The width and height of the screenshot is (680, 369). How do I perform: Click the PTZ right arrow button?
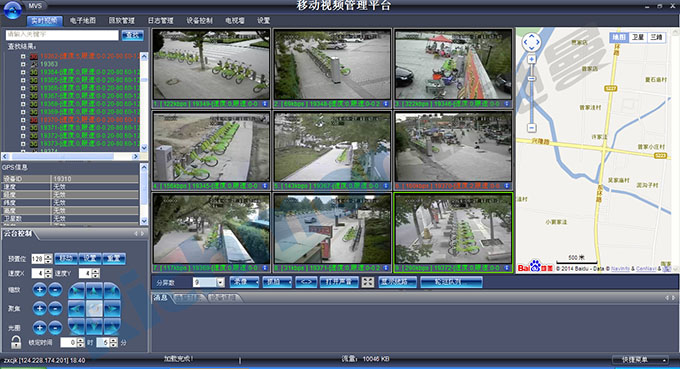[x=112, y=309]
